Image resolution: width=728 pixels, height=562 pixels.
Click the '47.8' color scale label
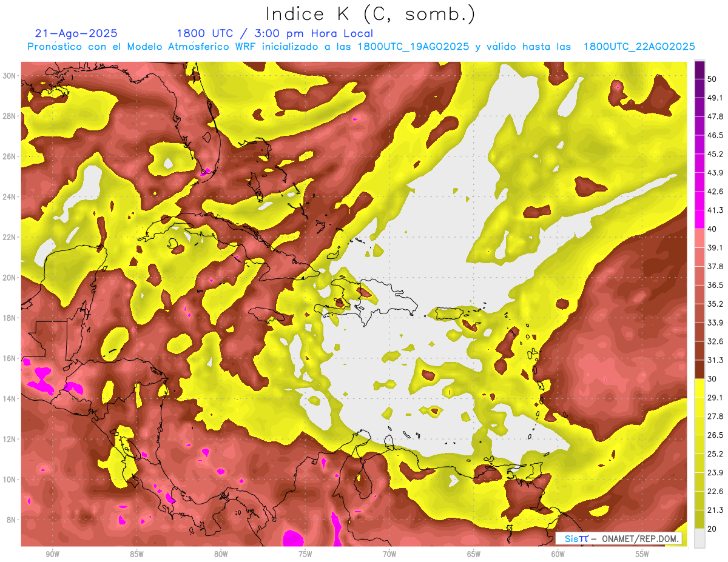pos(715,116)
